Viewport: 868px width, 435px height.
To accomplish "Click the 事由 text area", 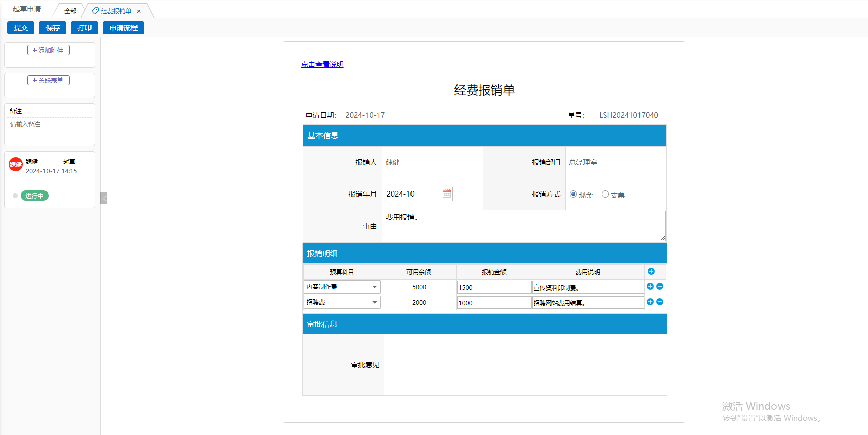I will (524, 226).
